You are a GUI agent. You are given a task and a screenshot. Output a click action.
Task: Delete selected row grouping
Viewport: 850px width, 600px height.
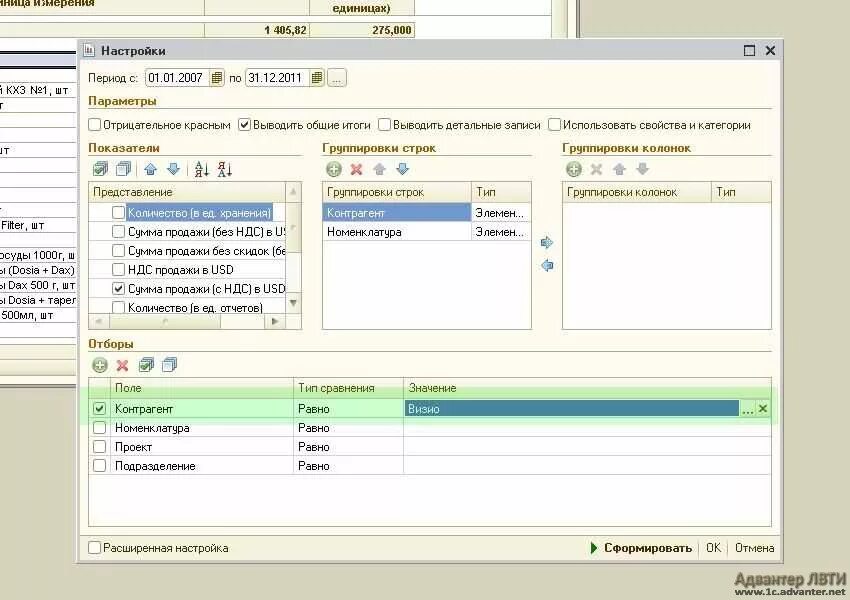tap(356, 169)
